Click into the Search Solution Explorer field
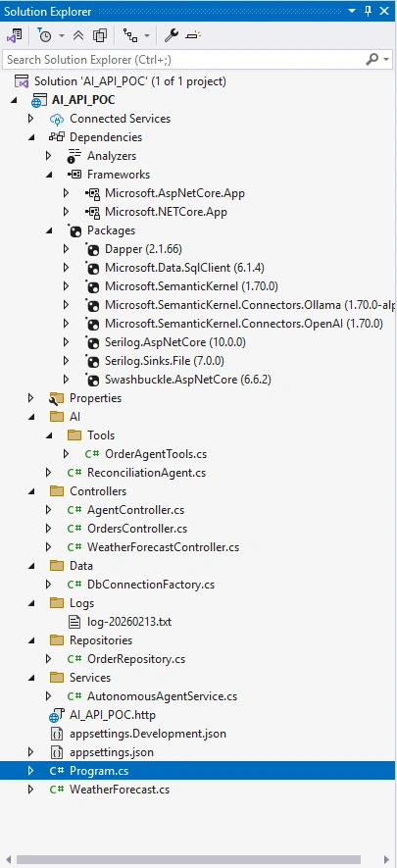Viewport: 397px width, 868px height. pos(184,59)
